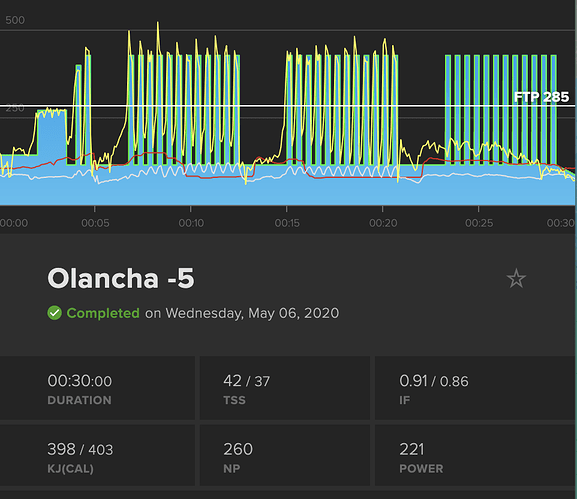Click the FTP 285 line label

[541, 97]
